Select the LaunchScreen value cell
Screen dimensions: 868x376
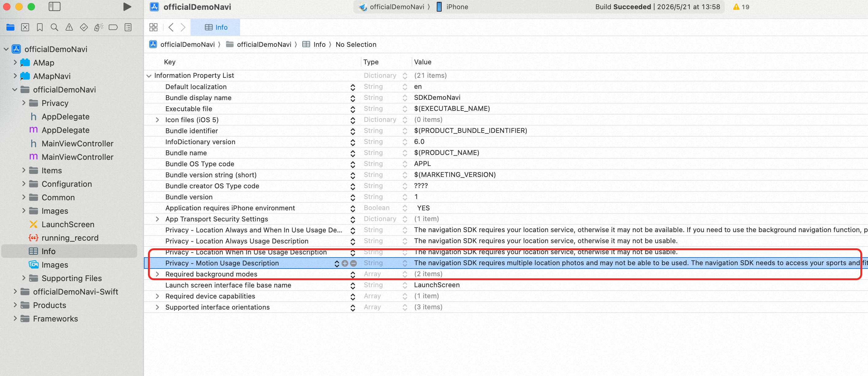coord(437,285)
